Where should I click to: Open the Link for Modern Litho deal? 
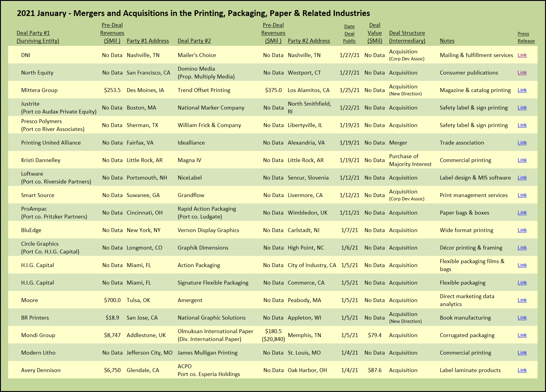point(522,353)
